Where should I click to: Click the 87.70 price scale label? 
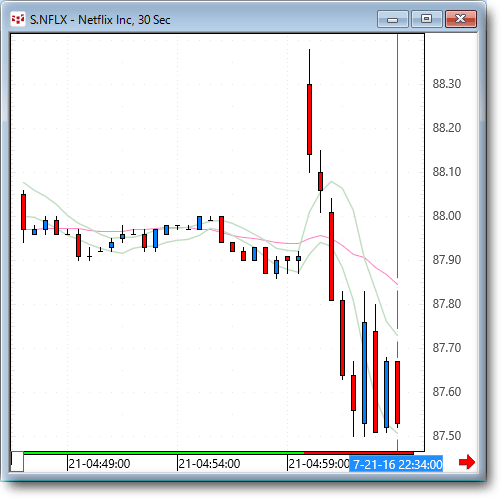coord(447,348)
